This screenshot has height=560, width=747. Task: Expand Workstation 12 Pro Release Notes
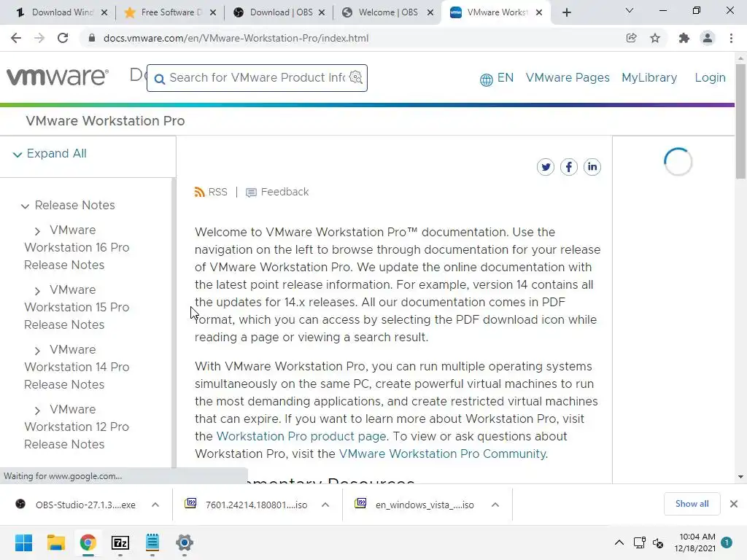(x=38, y=411)
